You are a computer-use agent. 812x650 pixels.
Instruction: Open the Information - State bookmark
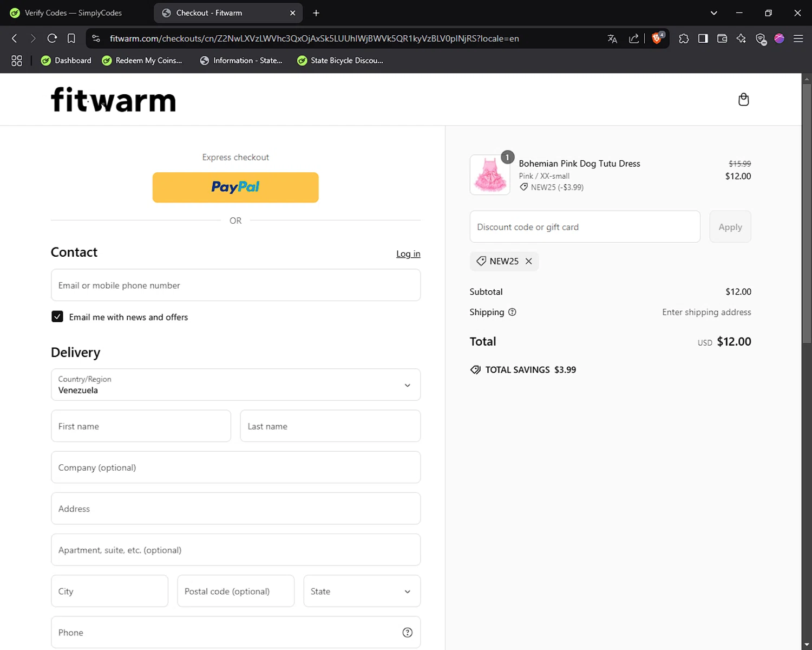(x=241, y=61)
